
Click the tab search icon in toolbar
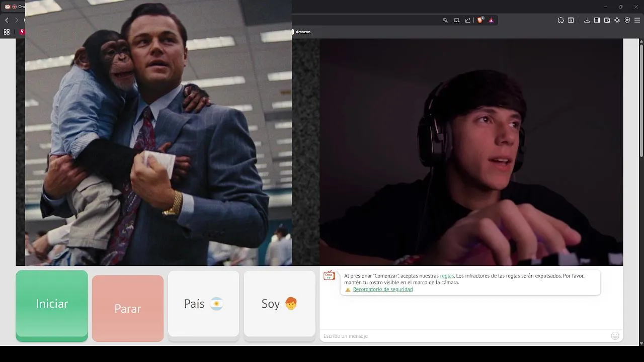point(571,20)
